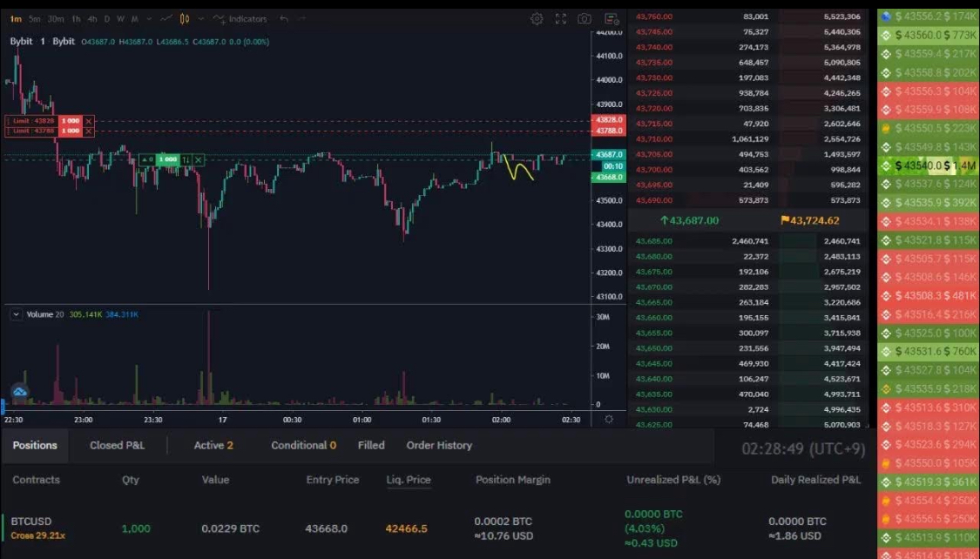
Task: Switch chart to Monthly (M) interval
Action: [x=135, y=19]
